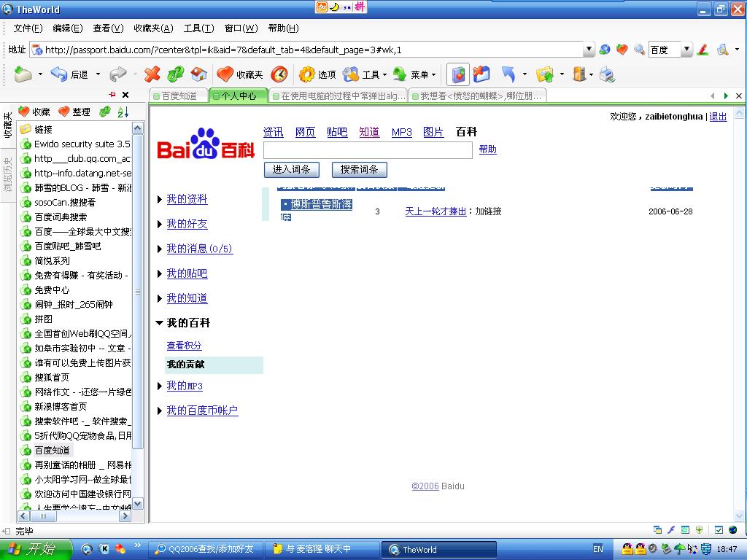Click the favorites list vertical scrollbar thumb
The width and height of the screenshot is (747, 560).
point(138,292)
